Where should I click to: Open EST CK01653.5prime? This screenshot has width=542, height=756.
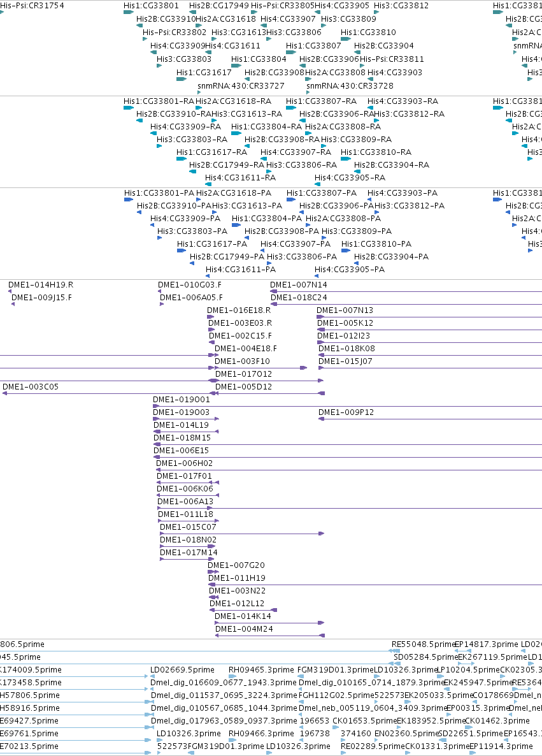tap(365, 722)
